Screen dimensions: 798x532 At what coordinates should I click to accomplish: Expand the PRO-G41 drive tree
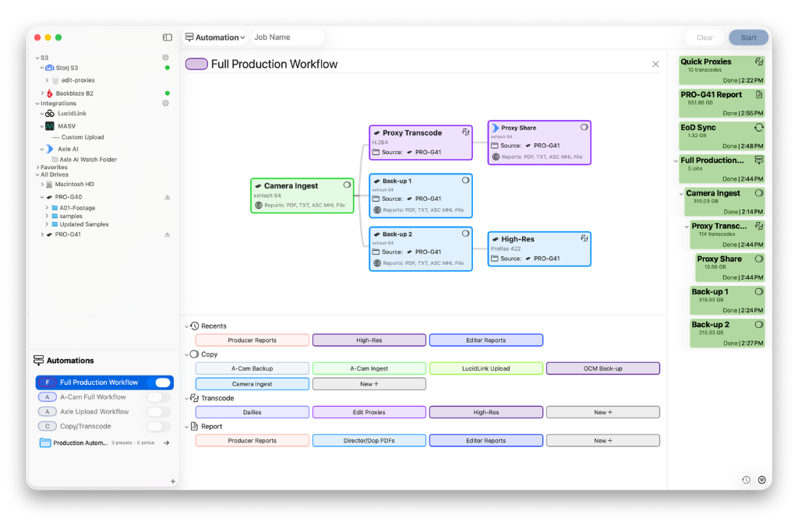click(x=41, y=234)
